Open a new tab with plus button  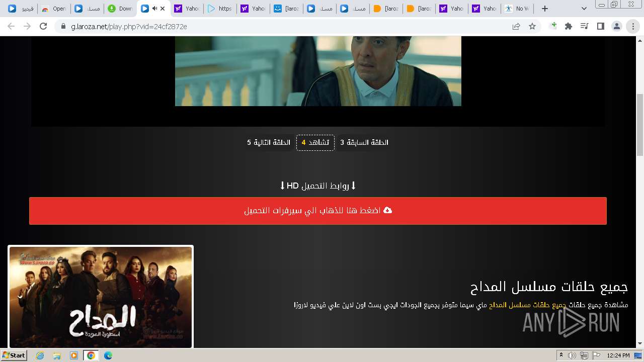(x=544, y=9)
